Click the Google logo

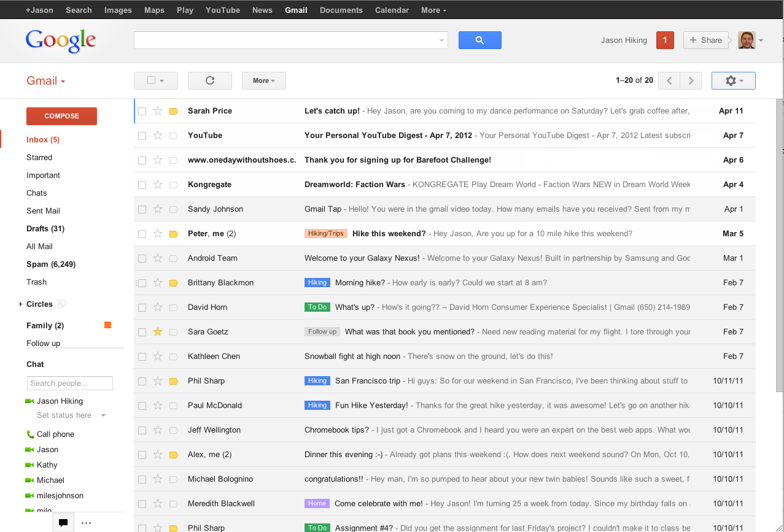61,41
